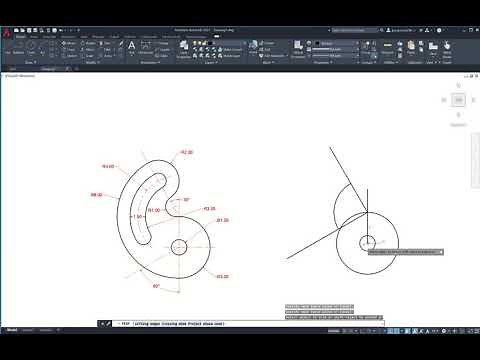This screenshot has width=480, height=360.
Task: Select the Dimension tool
Action: pyautogui.click(x=145, y=47)
